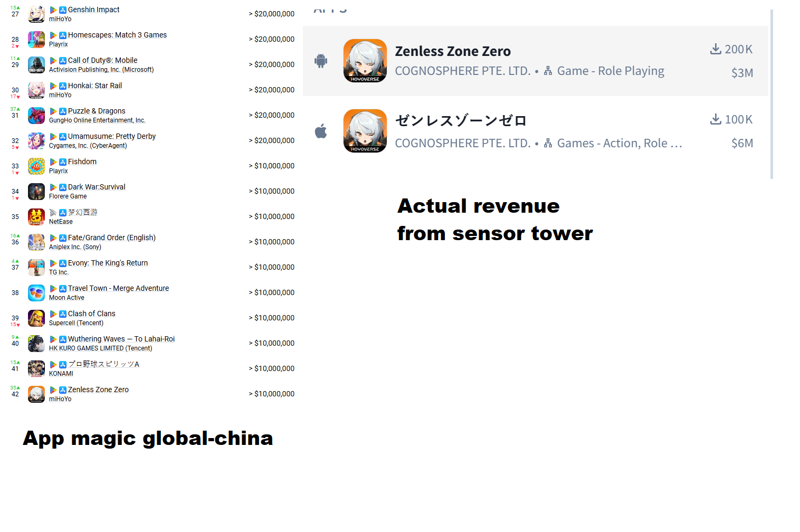The width and height of the screenshot is (800, 532).
Task: Open Fate/Grand Order app icon
Action: [36, 242]
